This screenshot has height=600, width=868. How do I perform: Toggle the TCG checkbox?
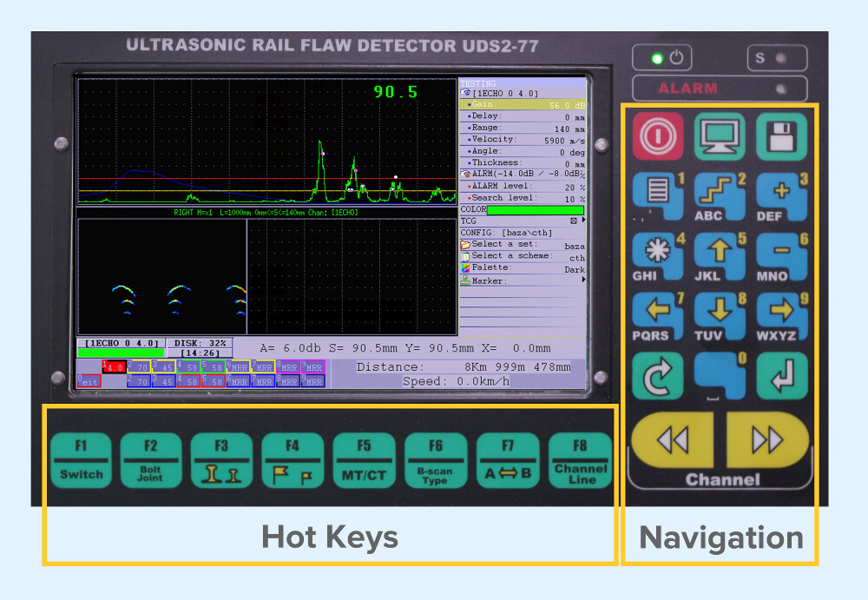(574, 221)
